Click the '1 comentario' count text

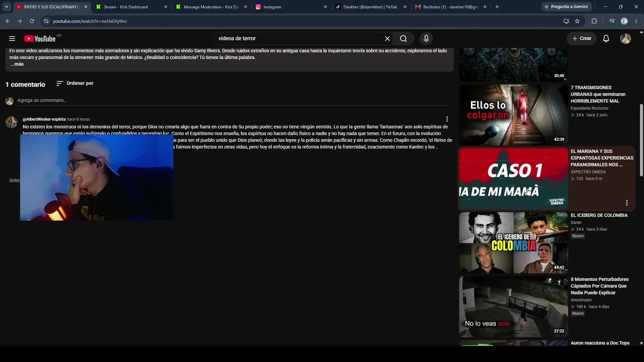pos(25,84)
